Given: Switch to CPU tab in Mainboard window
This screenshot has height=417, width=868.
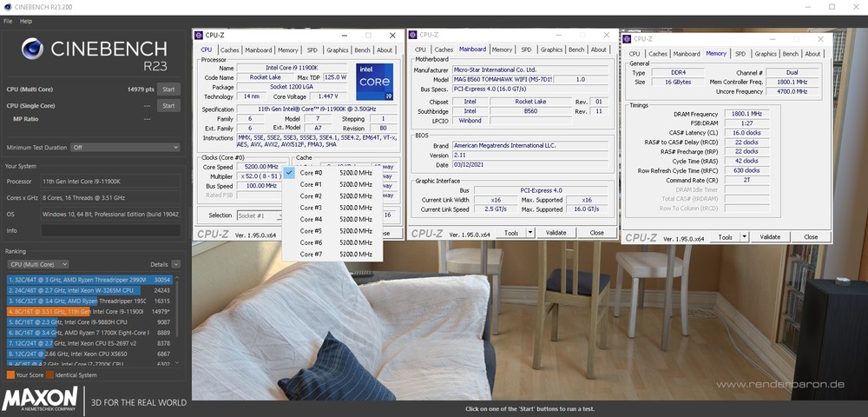Looking at the screenshot, I should click(420, 50).
